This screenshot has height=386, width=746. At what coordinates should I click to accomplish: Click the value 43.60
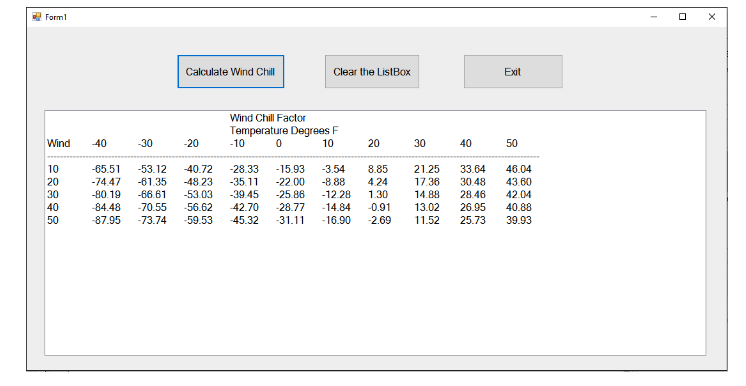click(x=519, y=182)
